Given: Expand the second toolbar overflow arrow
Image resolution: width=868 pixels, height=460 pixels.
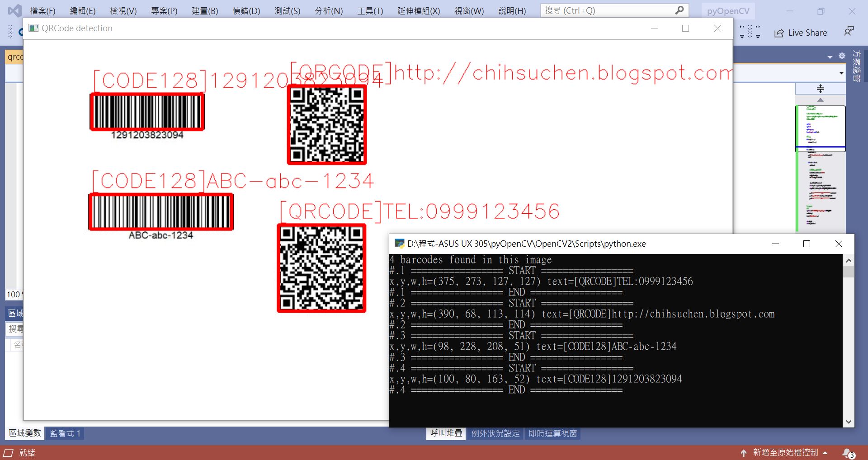Looking at the screenshot, I should click(758, 32).
